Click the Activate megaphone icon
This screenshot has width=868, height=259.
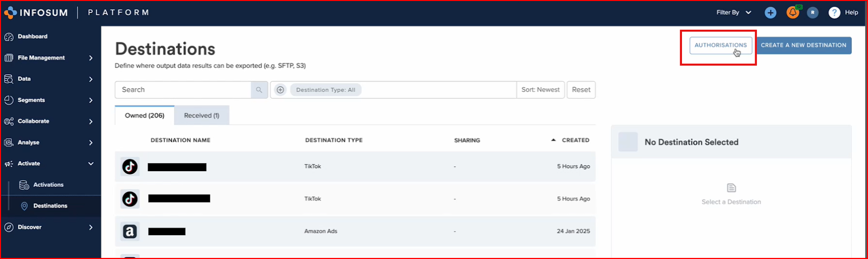click(9, 164)
